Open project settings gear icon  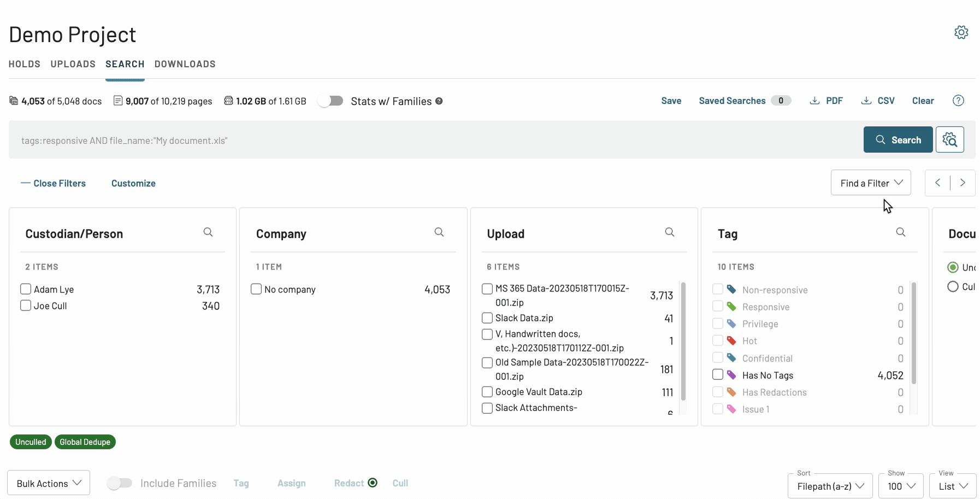(961, 32)
